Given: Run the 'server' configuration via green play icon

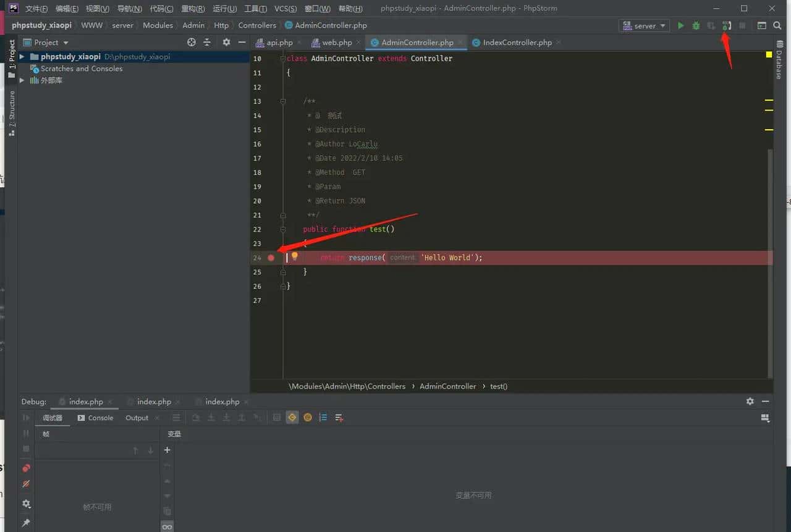Looking at the screenshot, I should click(x=680, y=25).
